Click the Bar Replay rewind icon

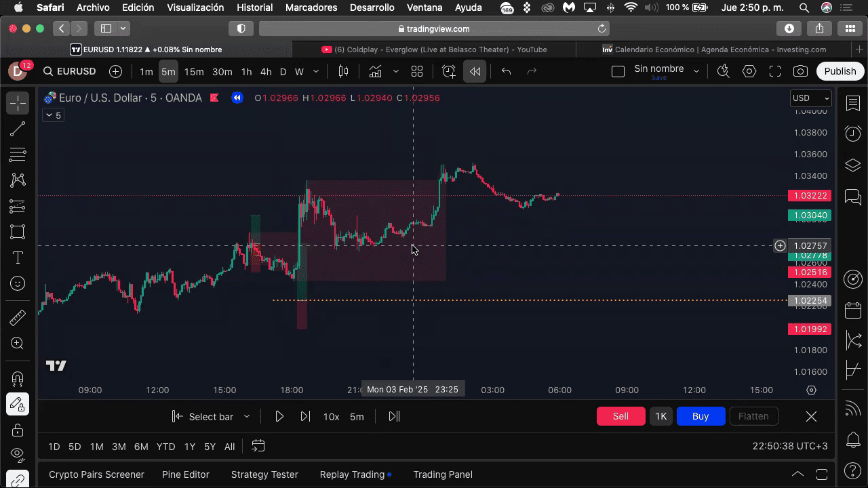[x=475, y=71]
